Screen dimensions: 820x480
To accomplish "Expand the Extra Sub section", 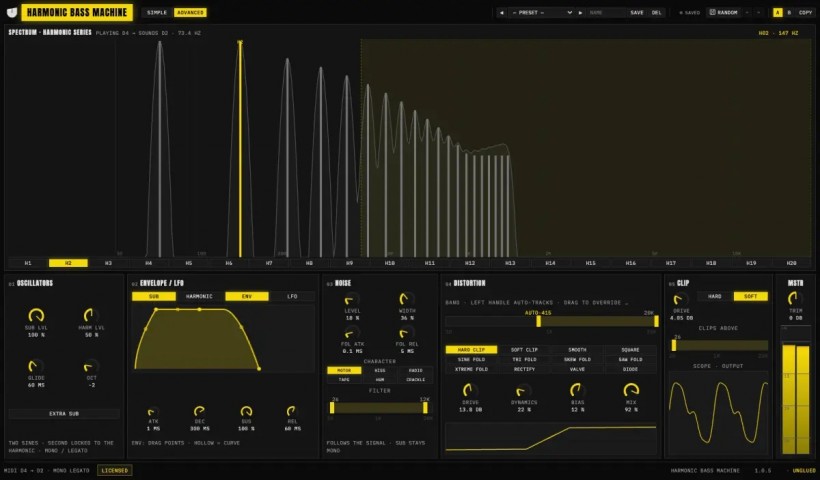I will pyautogui.click(x=64, y=414).
